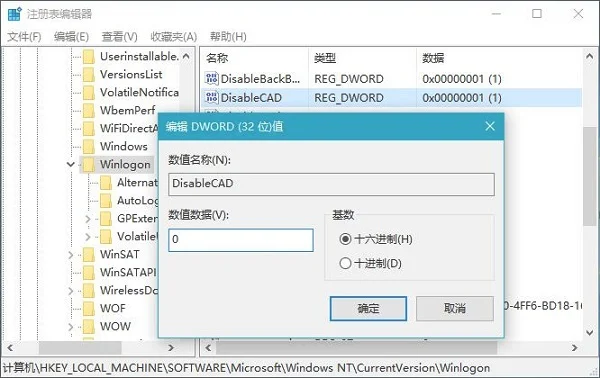Image resolution: width=600 pixels, height=378 pixels.
Task: Expand the GPExter subkey node
Action: point(88,218)
